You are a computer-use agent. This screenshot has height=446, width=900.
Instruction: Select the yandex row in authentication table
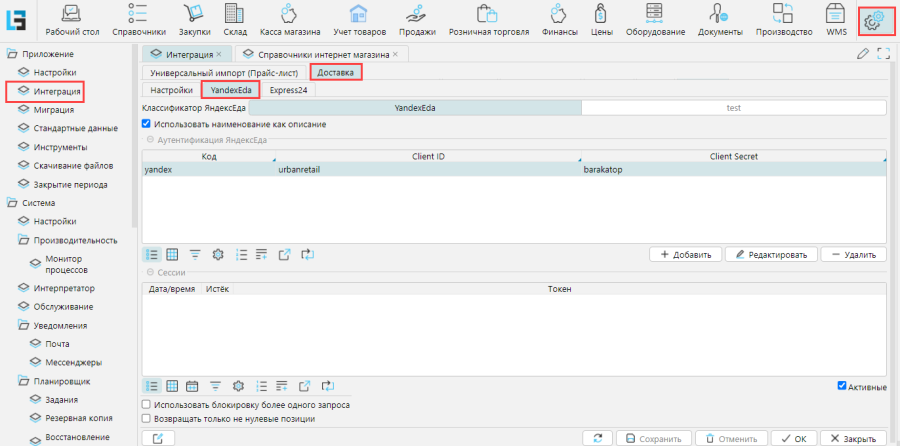(x=158, y=170)
